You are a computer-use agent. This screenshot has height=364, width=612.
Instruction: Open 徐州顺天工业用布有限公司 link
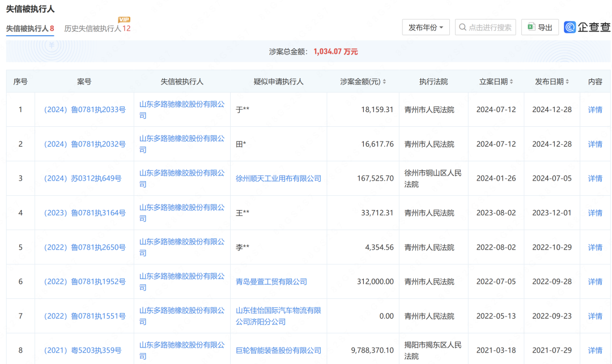click(x=278, y=178)
